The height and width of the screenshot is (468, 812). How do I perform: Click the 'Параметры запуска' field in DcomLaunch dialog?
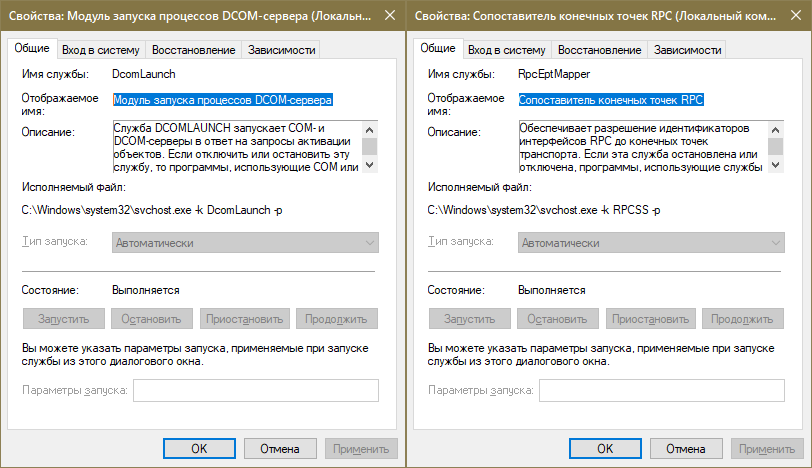255,390
